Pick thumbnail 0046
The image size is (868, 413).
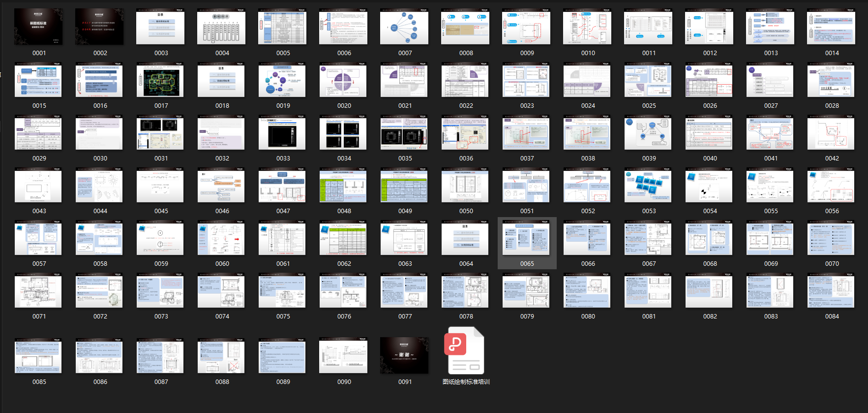tap(221, 185)
